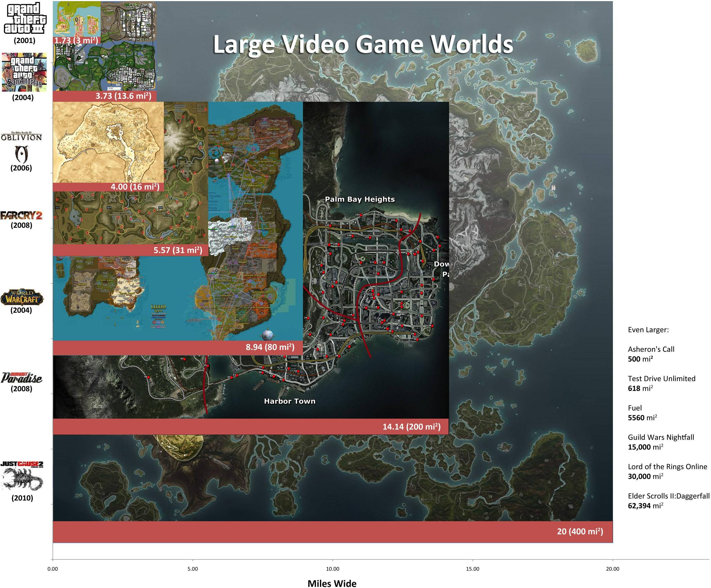Click the "618 mi²" value

640,388
